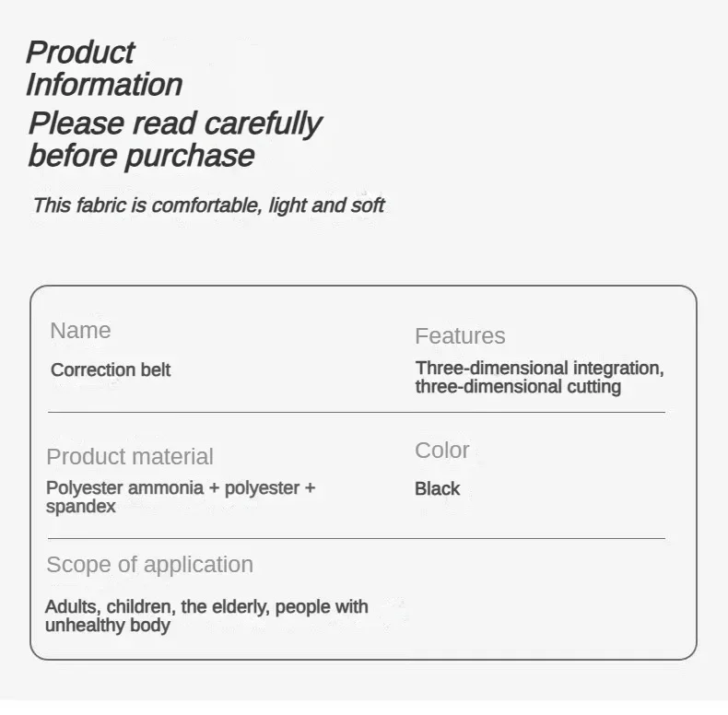Click the "Scope of application" label
Viewport: 728px width, 715px height.
tap(149, 564)
